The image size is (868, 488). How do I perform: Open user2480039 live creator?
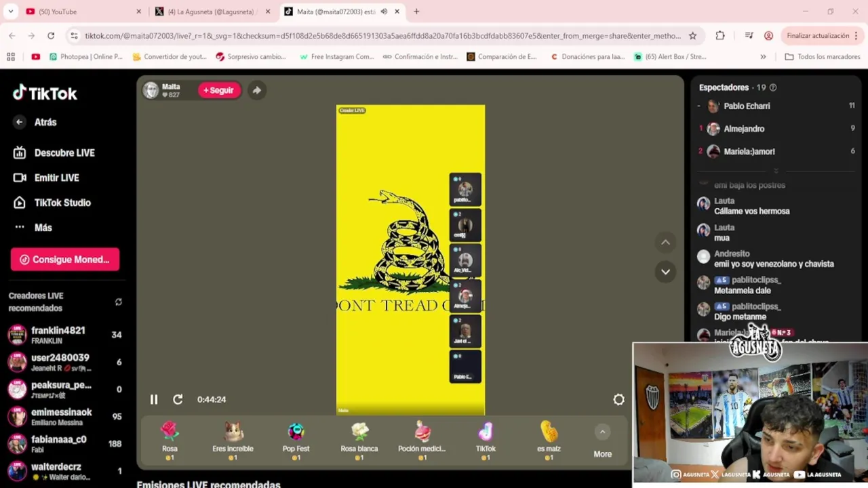tap(64, 362)
